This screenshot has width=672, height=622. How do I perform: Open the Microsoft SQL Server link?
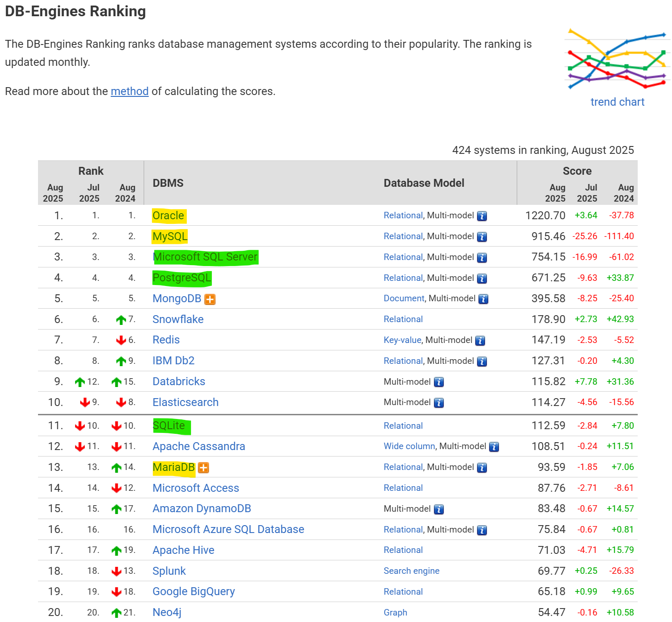[x=205, y=257]
